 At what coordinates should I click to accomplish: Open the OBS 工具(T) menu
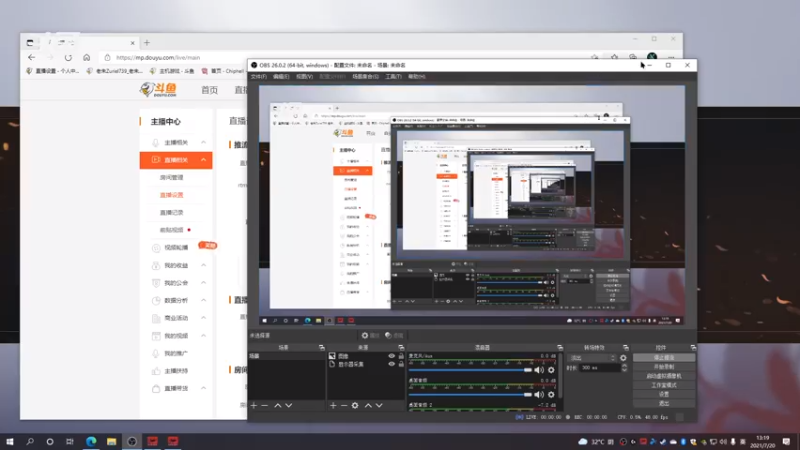click(x=393, y=77)
